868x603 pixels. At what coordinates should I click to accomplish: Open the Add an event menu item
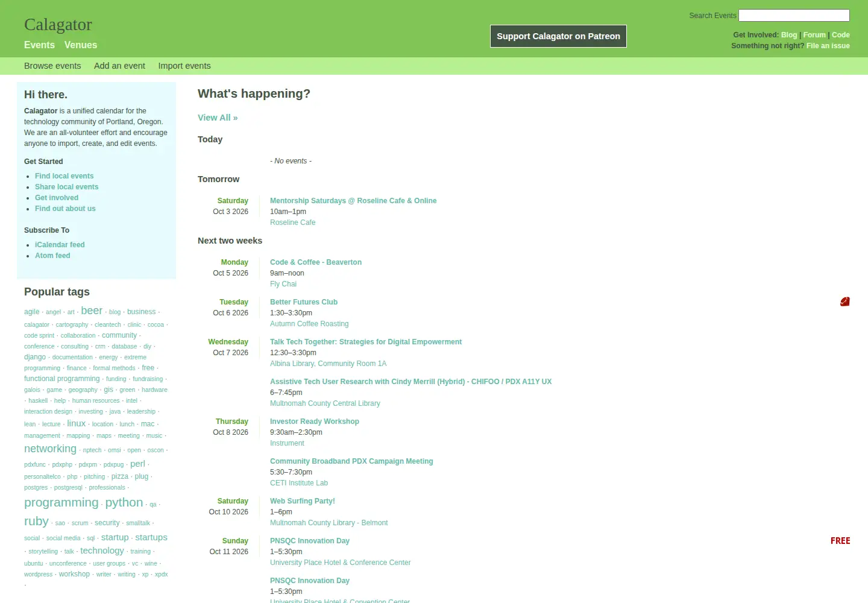point(119,66)
